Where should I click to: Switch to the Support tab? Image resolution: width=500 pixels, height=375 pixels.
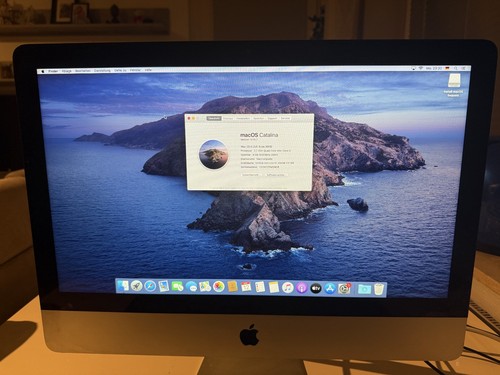(272, 118)
